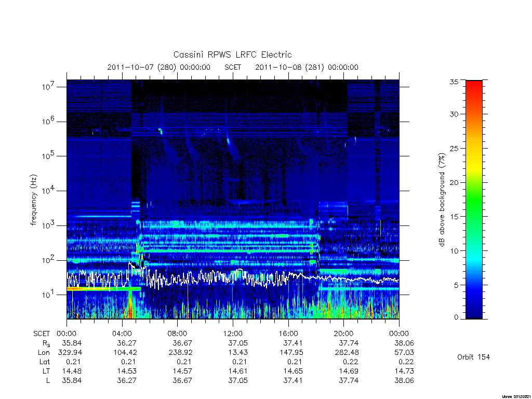532x399 pixels.
Task: Click the Rs row value '37.05'
Action: click(238, 343)
